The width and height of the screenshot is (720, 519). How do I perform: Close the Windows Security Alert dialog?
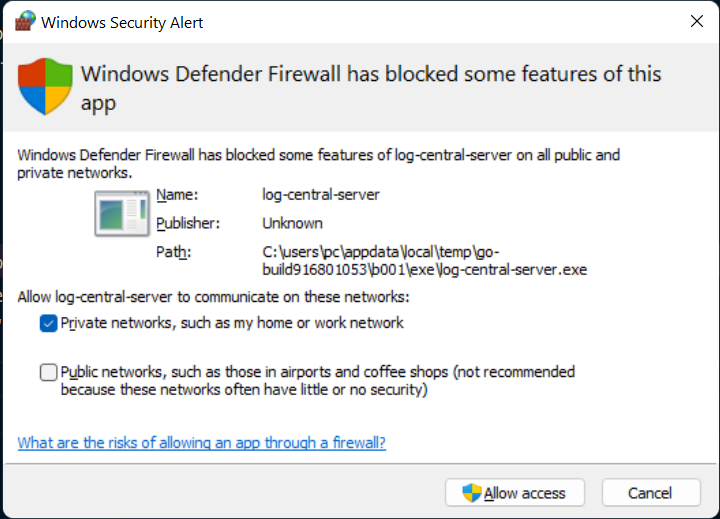(x=695, y=19)
